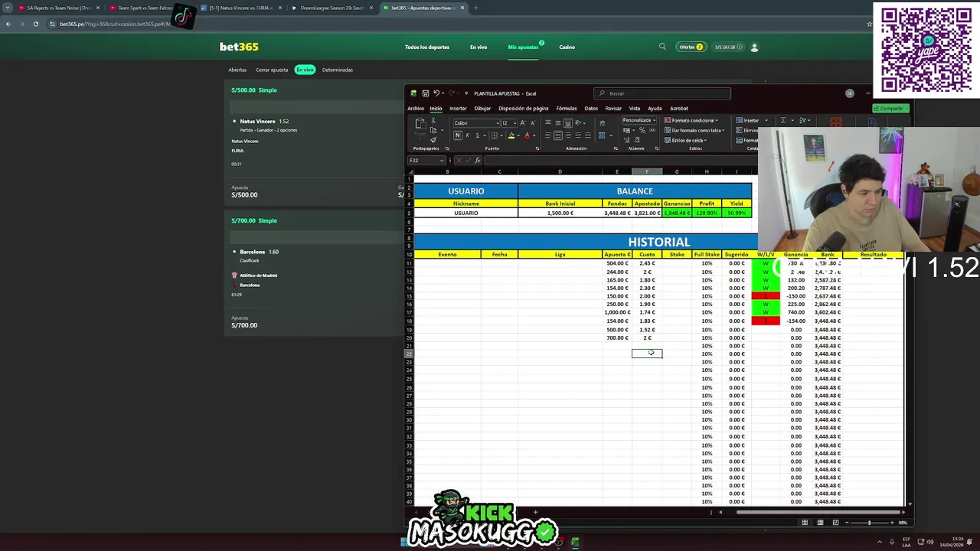Use the Format Painter brush icon
Image resolution: width=980 pixels, height=551 pixels.
coord(433,140)
